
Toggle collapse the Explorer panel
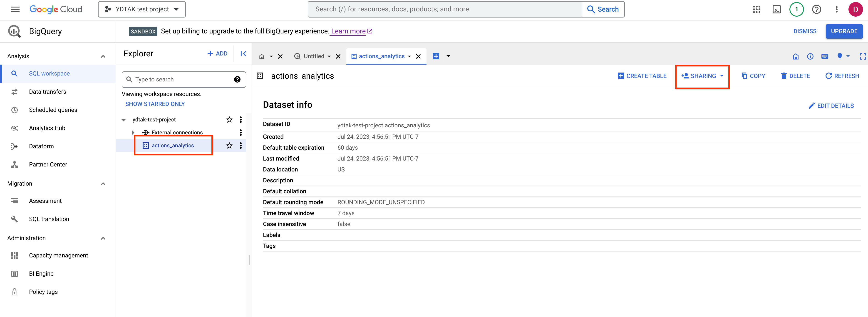tap(243, 54)
